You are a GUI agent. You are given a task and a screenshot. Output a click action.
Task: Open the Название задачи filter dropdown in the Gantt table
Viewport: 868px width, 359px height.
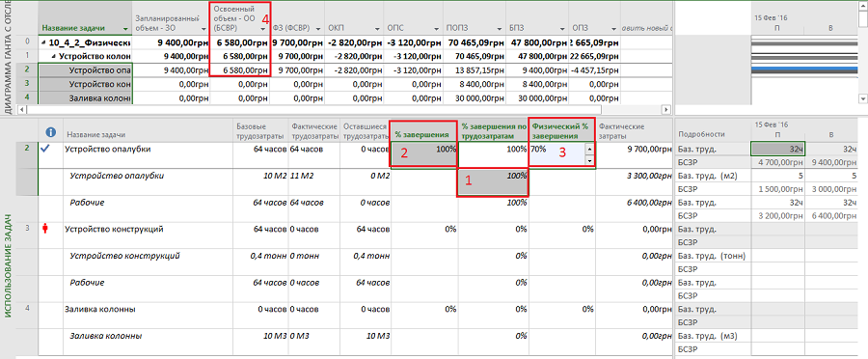pos(124,28)
